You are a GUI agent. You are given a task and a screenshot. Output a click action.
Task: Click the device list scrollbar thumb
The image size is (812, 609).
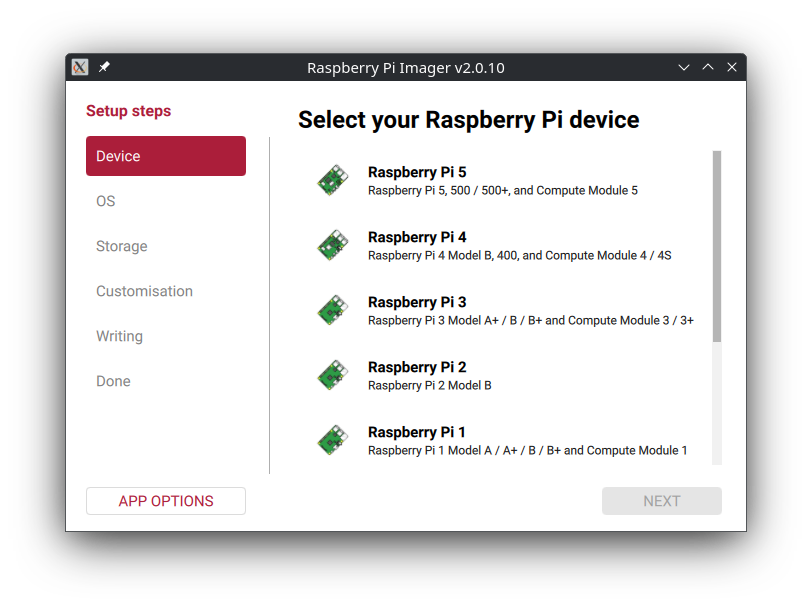(717, 246)
